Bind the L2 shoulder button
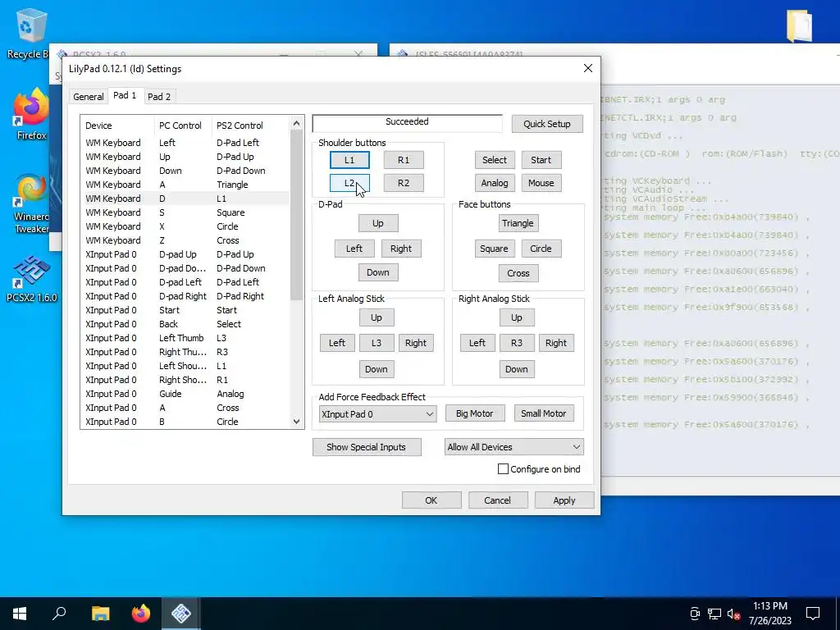840x630 pixels. coord(349,183)
